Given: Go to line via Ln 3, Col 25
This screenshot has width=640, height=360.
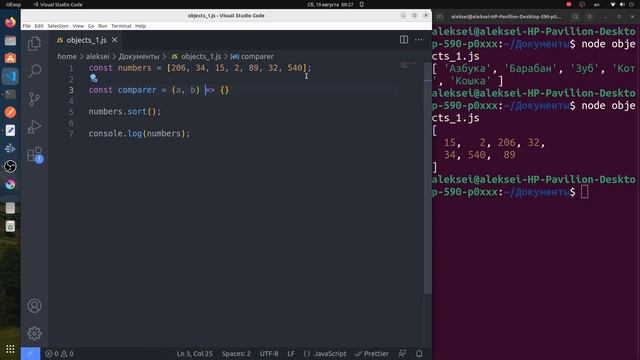Looking at the screenshot, I should point(194,353).
